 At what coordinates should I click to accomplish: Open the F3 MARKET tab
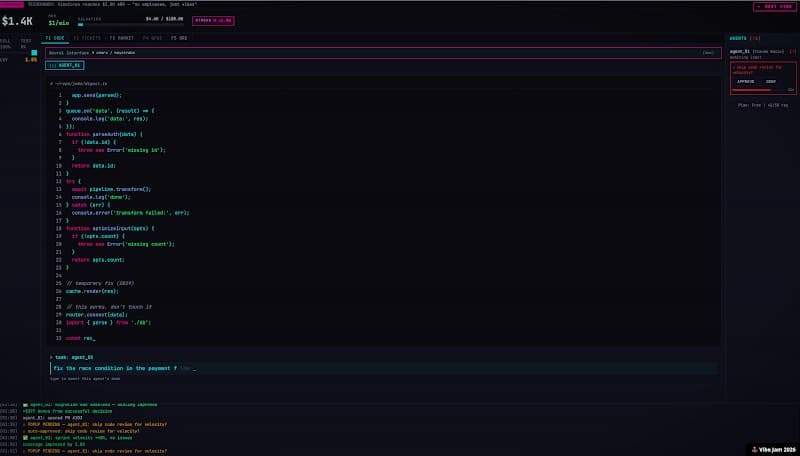pos(121,38)
